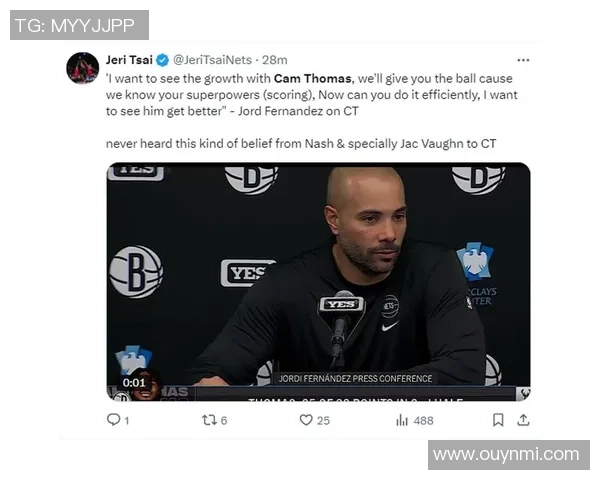Click the retweet count 6

tap(224, 421)
